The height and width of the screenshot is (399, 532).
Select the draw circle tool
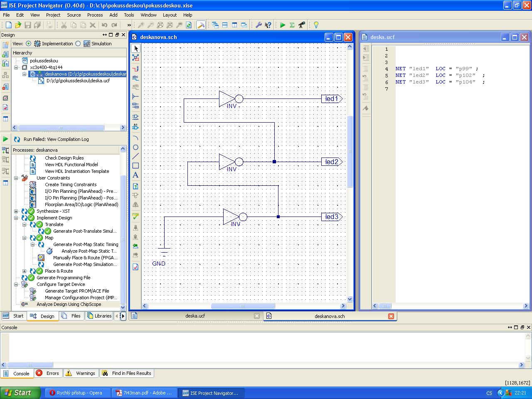135,148
